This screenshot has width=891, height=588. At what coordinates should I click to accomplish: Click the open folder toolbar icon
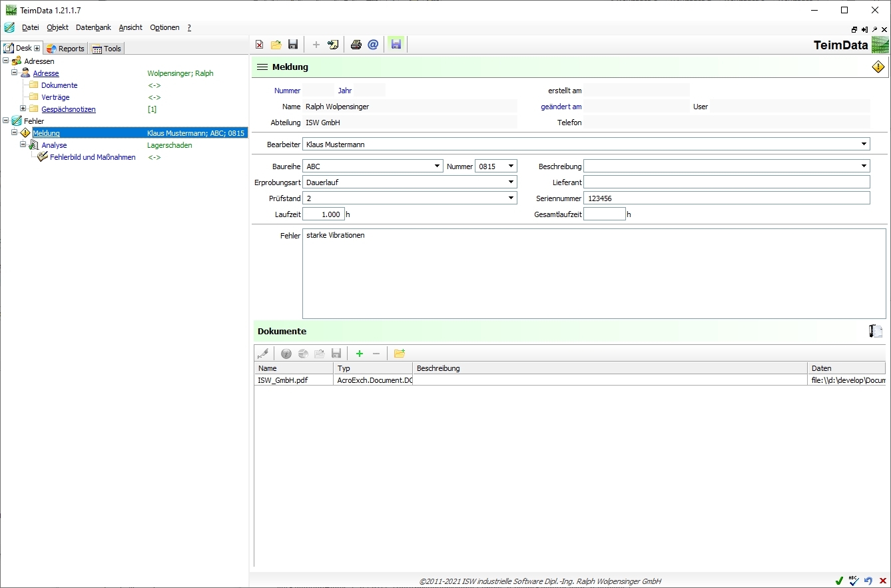click(x=276, y=45)
